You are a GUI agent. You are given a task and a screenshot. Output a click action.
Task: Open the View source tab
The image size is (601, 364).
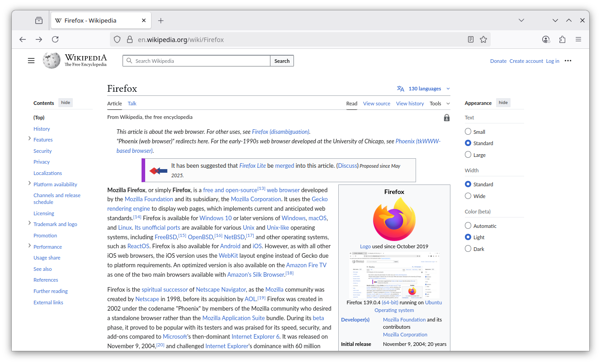coord(377,104)
